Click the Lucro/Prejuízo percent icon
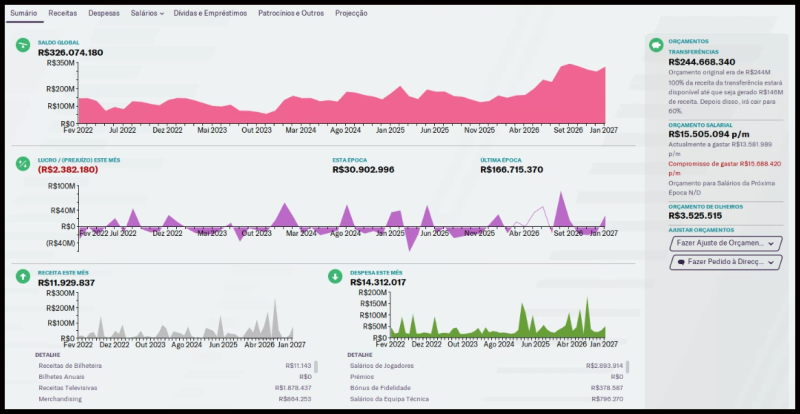This screenshot has width=800, height=414. pyautogui.click(x=23, y=163)
